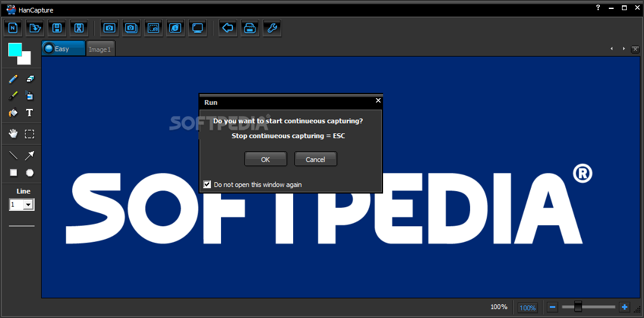Click OK in the Run dialog

point(266,159)
